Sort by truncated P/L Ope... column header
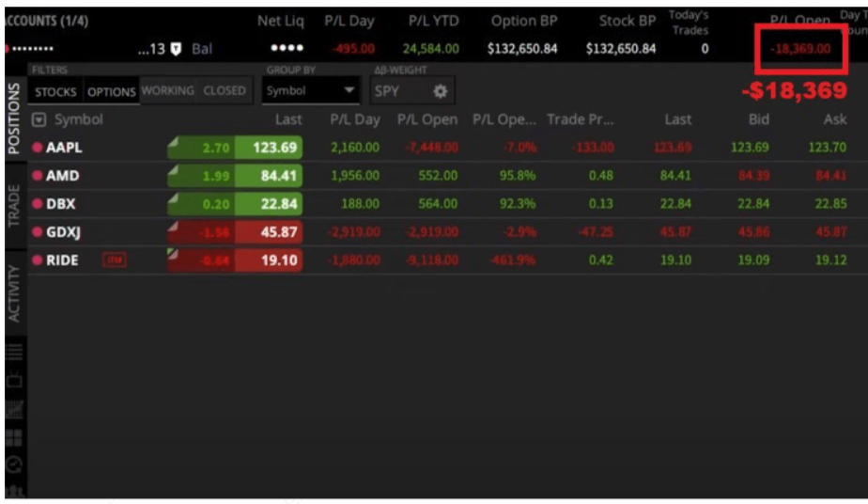 tap(504, 119)
